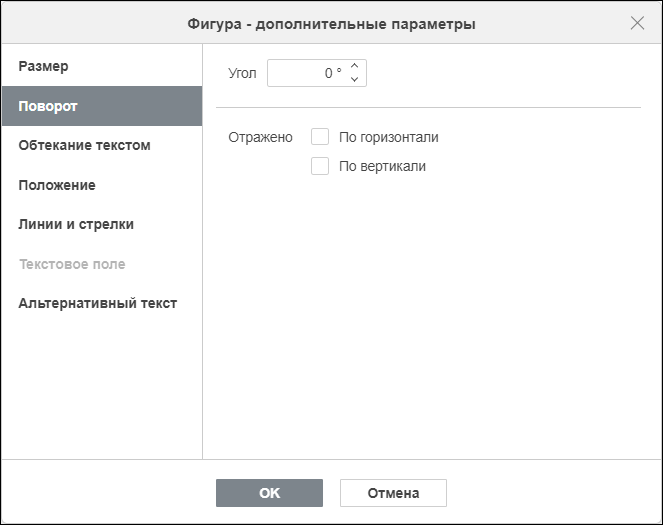Viewport: 663px width, 525px height.
Task: Go to Линии и стрелки tab
Action: click(102, 224)
